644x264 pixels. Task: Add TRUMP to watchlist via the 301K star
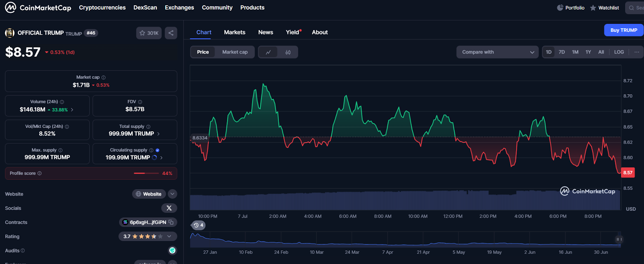(149, 33)
